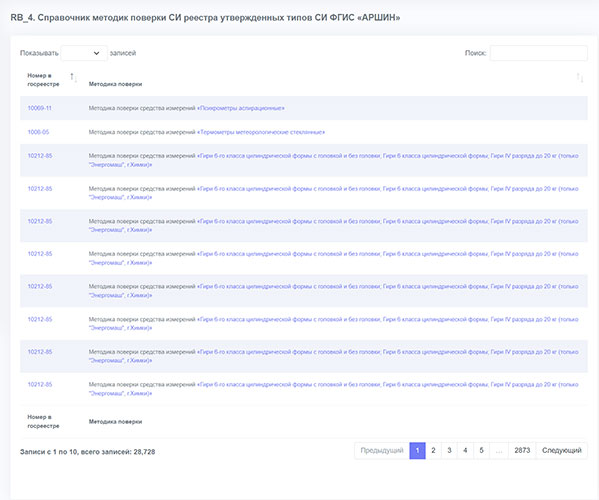Viewport: 599px width, 500px height.
Task: Open registry number 10069-11 link
Action: pyautogui.click(x=39, y=108)
